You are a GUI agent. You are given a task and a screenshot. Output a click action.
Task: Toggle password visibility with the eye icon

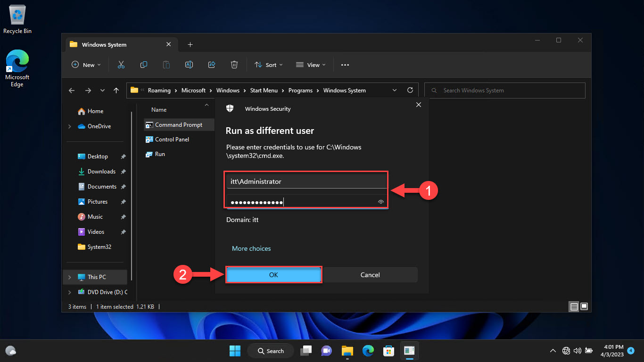click(380, 202)
